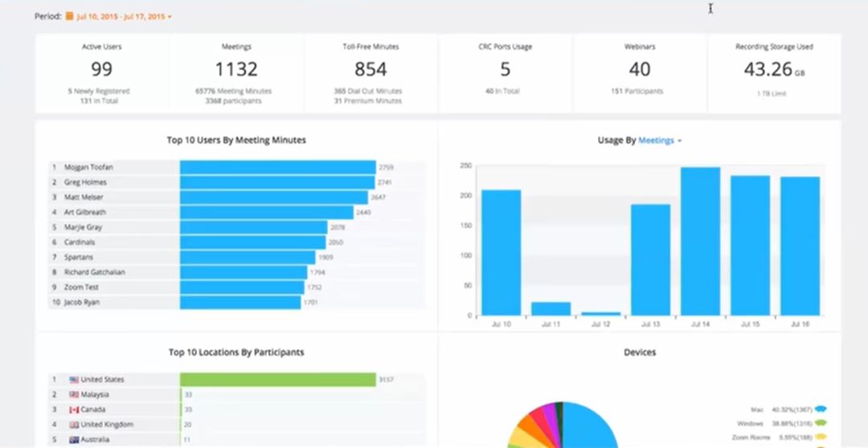Click the "United Kingdom" location name

click(107, 425)
